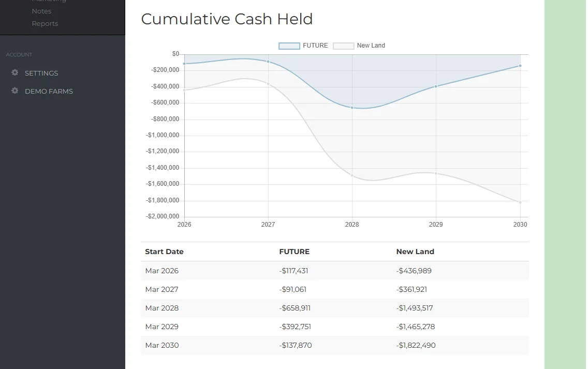This screenshot has width=588, height=369.
Task: Click the gear icon beside DEMO FARMS
Action: (x=15, y=91)
